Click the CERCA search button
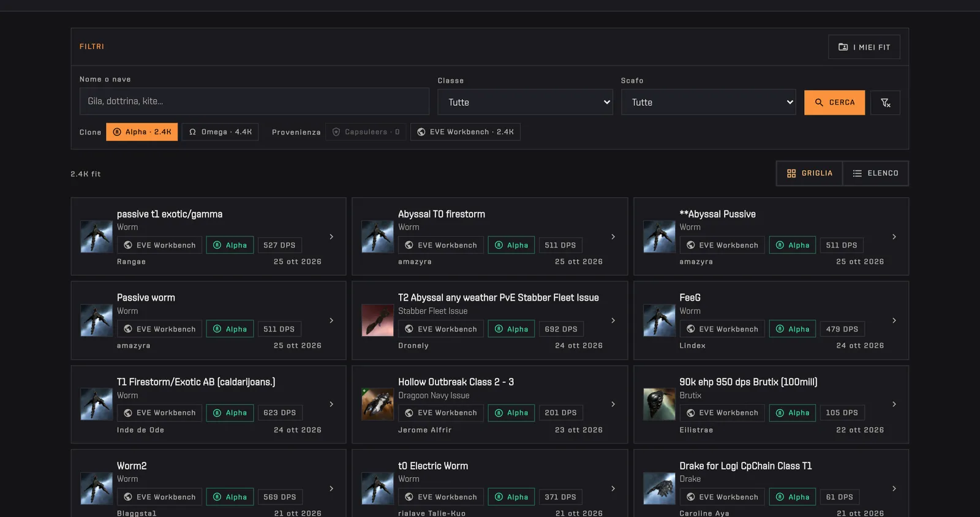This screenshot has height=517, width=980. pos(834,103)
